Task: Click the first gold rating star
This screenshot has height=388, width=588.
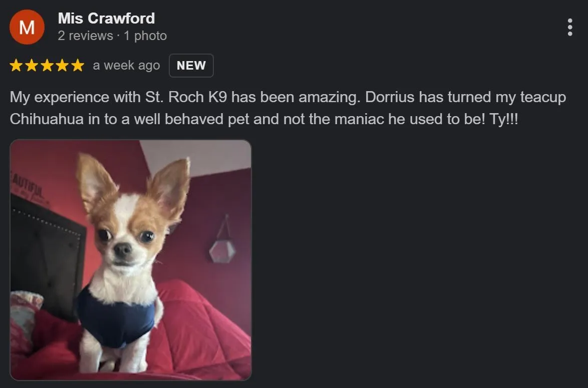Action: (16, 65)
